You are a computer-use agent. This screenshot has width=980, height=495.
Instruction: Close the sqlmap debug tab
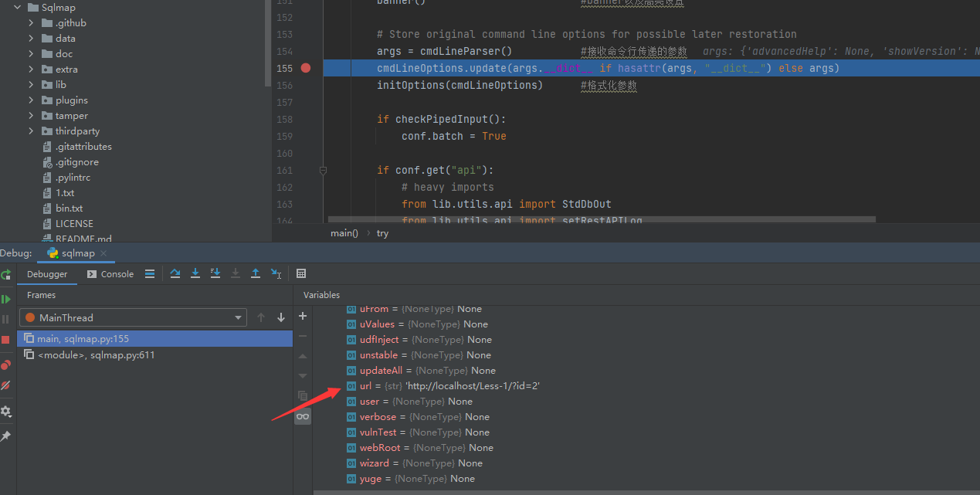(x=104, y=253)
